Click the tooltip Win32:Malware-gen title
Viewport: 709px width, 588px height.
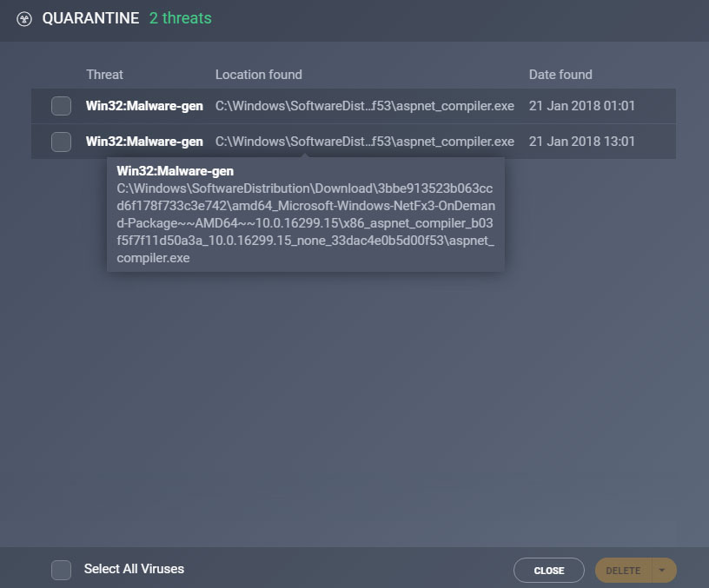tap(175, 171)
